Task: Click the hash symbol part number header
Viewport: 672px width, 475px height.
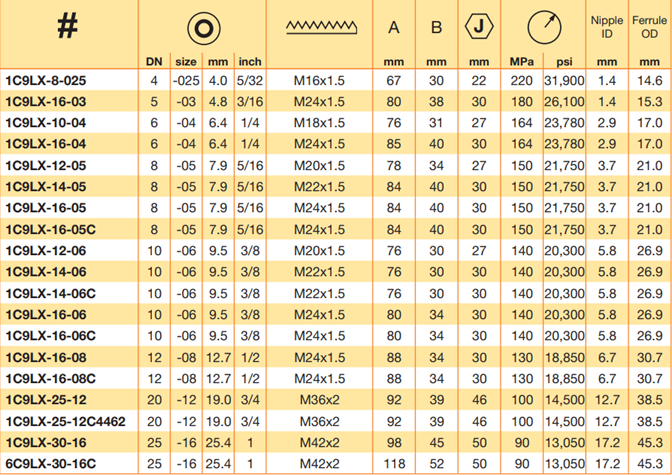Action: 67,27
